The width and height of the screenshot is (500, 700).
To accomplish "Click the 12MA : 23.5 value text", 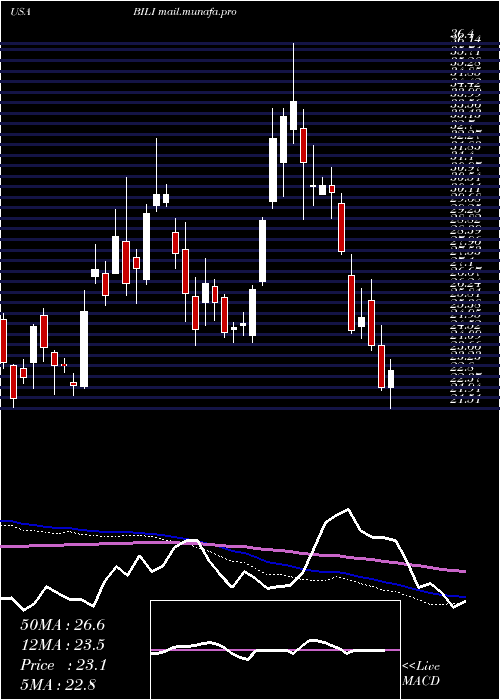I will (62, 645).
